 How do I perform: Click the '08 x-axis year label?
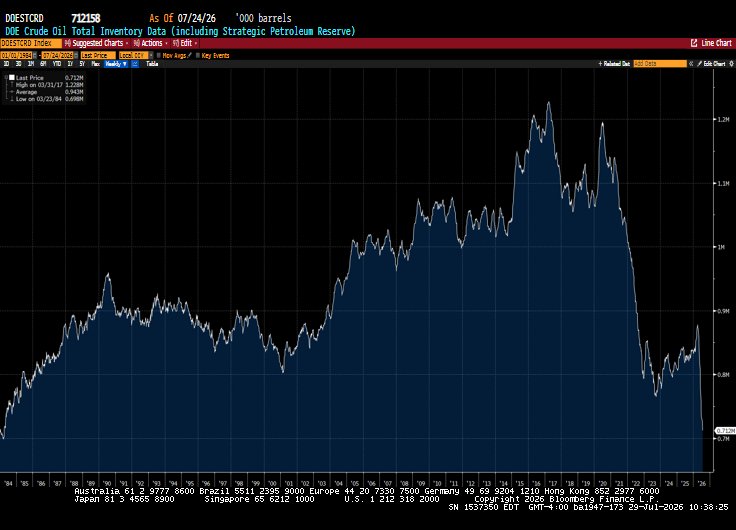tap(404, 483)
